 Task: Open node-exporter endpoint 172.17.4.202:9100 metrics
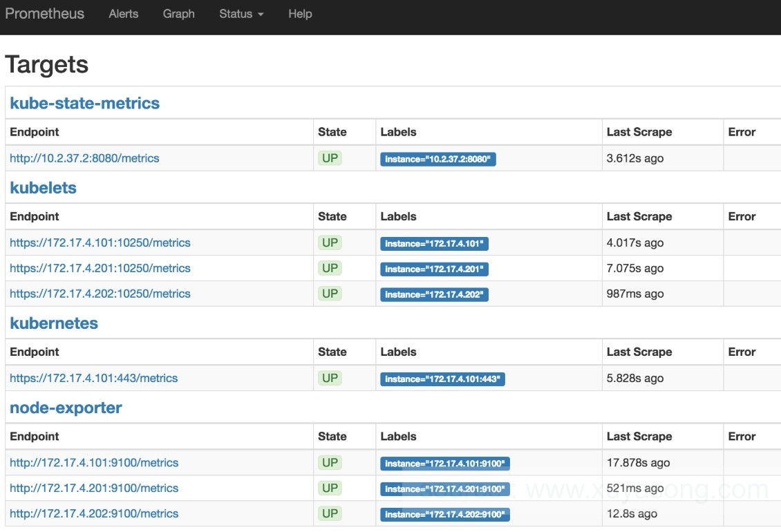click(94, 513)
